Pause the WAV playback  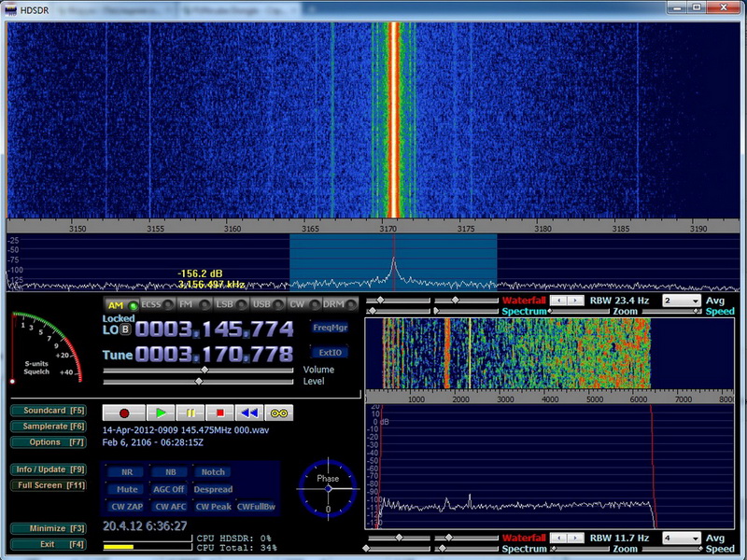pyautogui.click(x=190, y=413)
